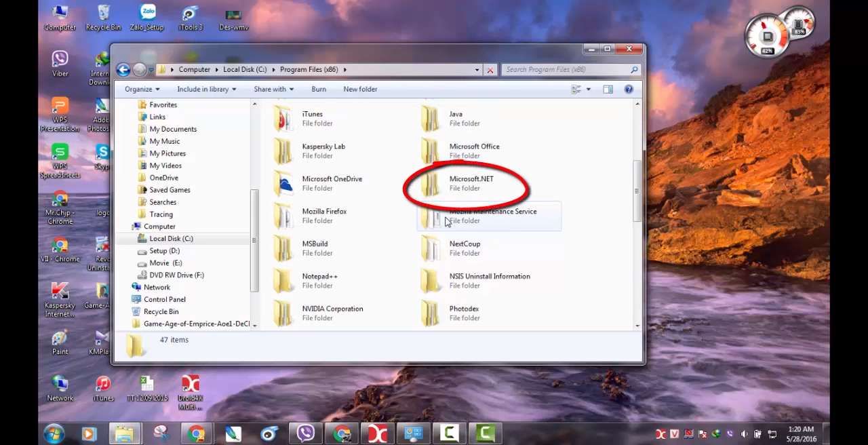Expand breadcrumb arrow after Computer
This screenshot has height=445, width=868.
[x=216, y=69]
